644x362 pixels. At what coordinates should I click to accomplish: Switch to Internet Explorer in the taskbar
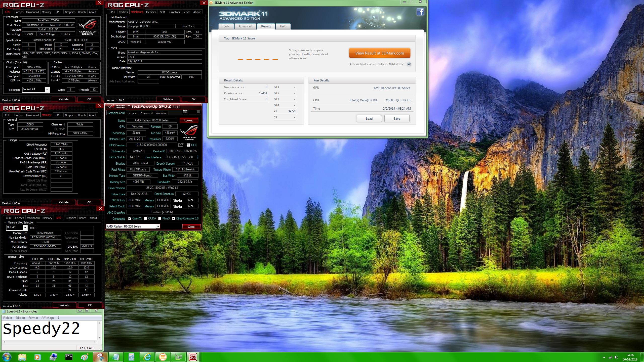click(147, 357)
